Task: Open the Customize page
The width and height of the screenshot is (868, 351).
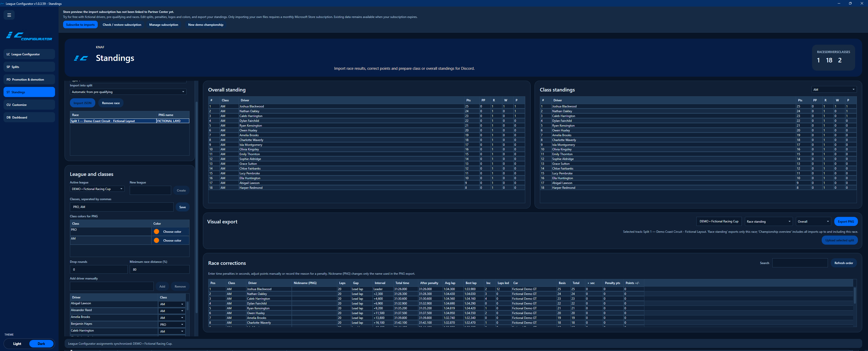Action: pos(29,105)
